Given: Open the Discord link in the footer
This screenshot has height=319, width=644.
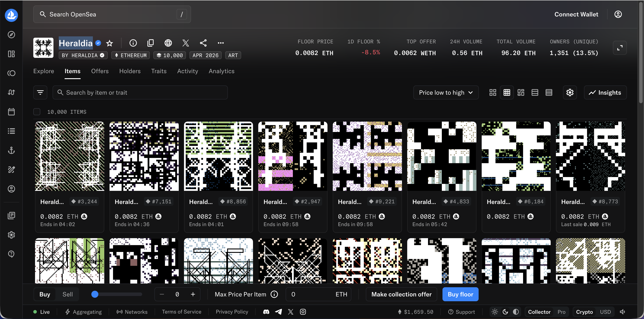Looking at the screenshot, I should pyautogui.click(x=266, y=312).
